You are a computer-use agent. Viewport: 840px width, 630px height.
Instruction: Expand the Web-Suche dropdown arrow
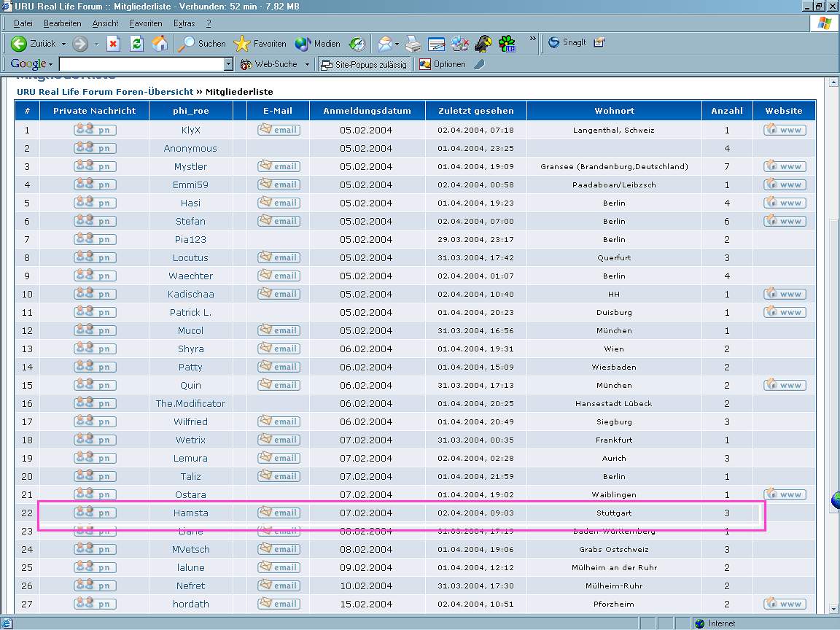[307, 64]
